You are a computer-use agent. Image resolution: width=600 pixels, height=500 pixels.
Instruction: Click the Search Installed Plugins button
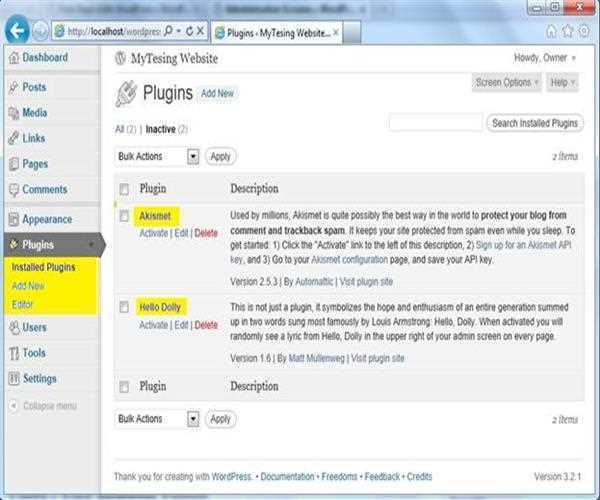point(535,123)
